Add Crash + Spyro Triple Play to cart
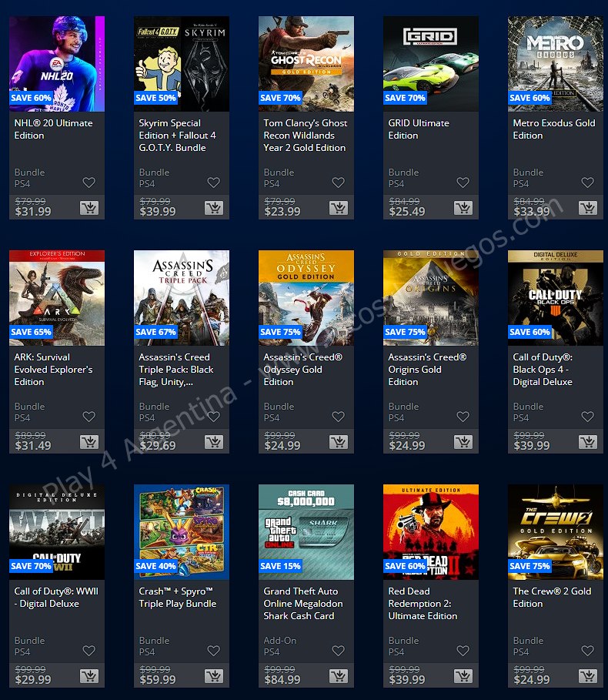 (x=213, y=676)
